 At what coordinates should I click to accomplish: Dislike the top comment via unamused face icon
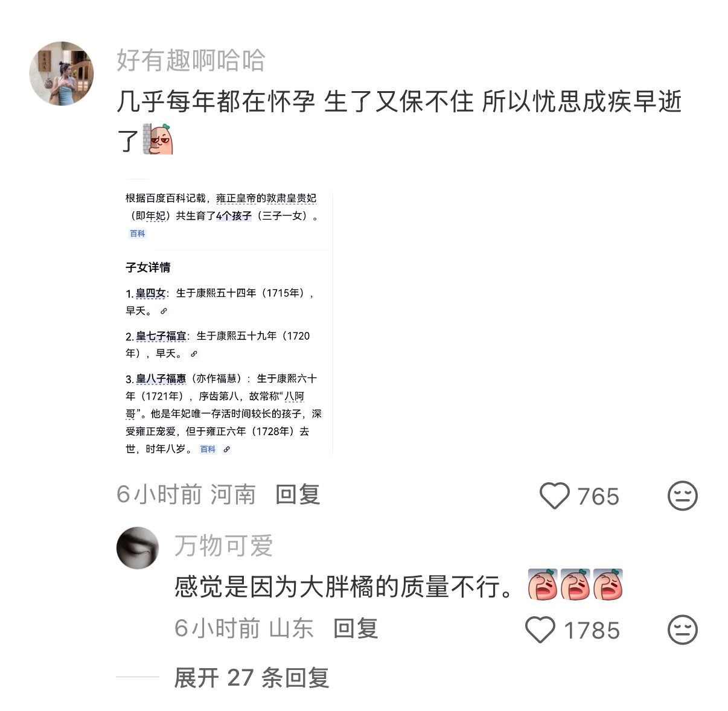point(682,496)
